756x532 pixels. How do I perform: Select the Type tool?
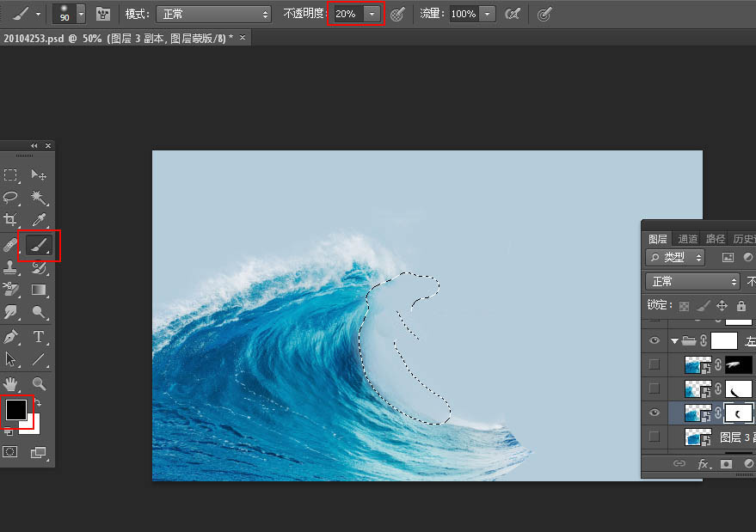tap(39, 336)
